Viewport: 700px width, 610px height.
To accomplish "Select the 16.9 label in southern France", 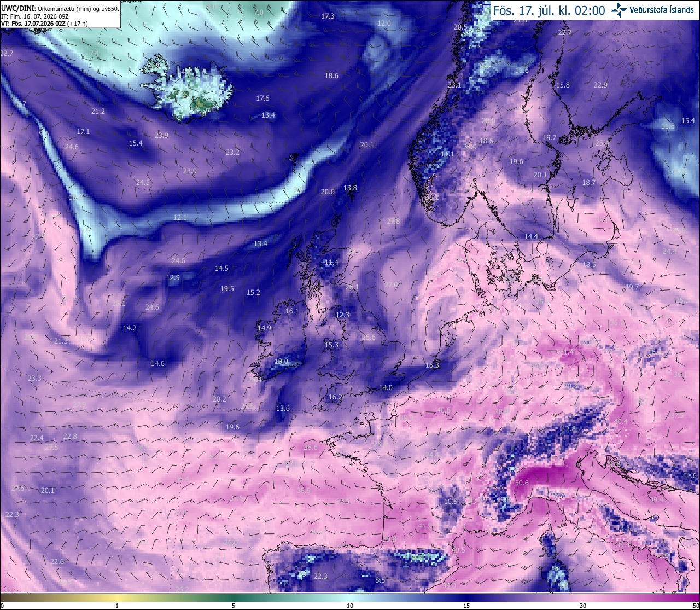I will click(x=451, y=502).
